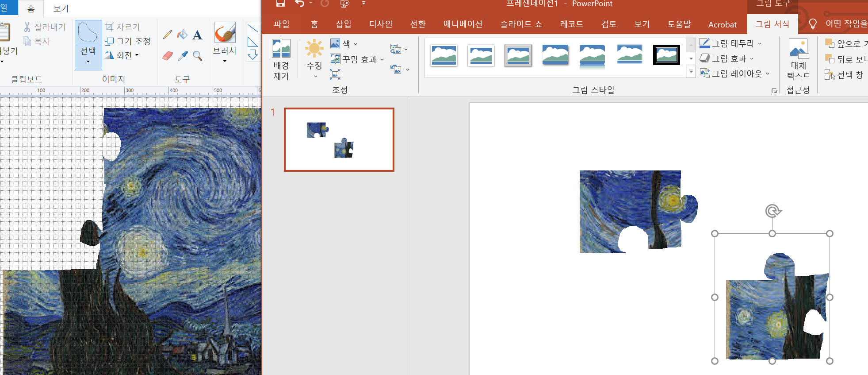Open the Record (레코드) tab

click(571, 24)
